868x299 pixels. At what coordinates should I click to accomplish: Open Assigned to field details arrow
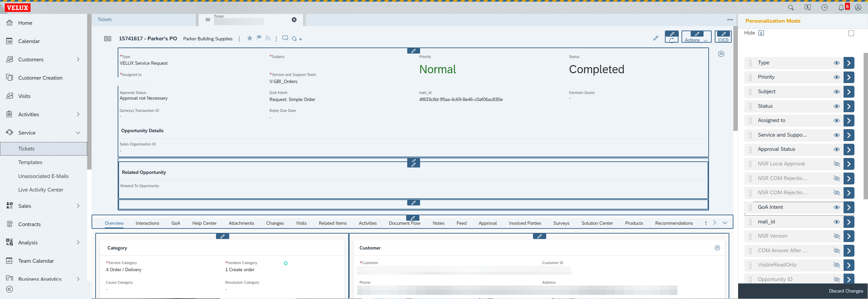[849, 121]
